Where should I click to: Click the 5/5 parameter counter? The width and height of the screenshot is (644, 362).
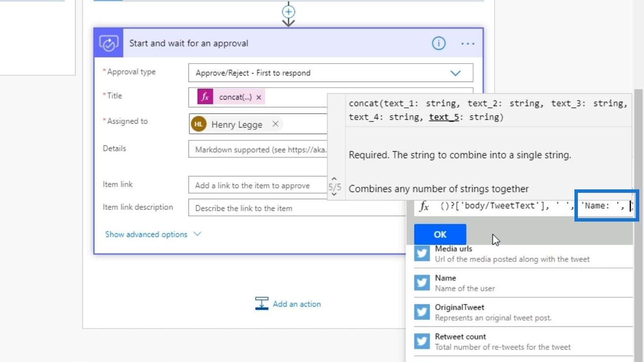[x=334, y=187]
